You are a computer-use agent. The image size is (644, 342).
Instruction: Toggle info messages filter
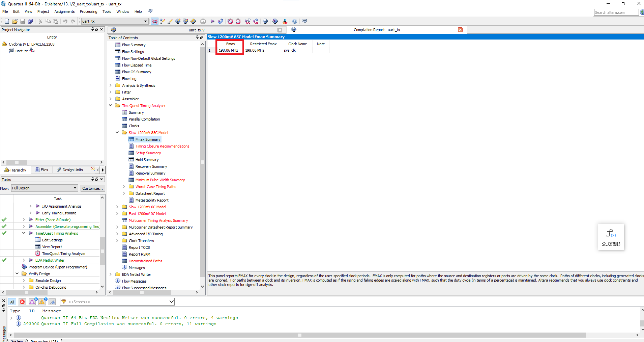(52, 302)
